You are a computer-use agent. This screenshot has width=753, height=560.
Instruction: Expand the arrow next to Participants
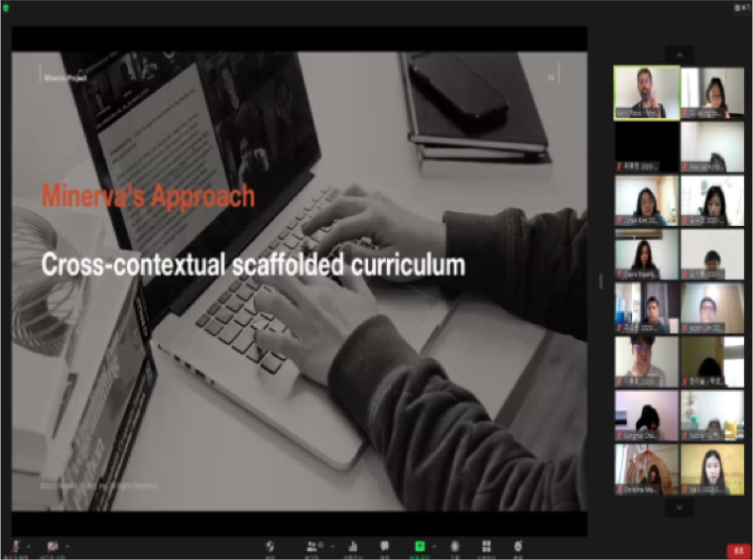click(333, 546)
